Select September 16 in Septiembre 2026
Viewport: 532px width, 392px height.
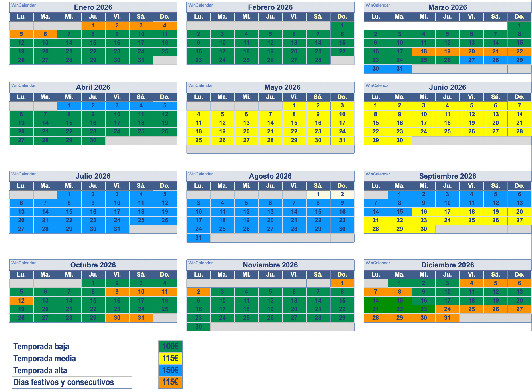coord(424,212)
